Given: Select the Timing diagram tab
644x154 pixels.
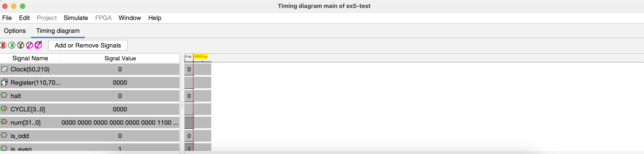Looking at the screenshot, I should (x=58, y=31).
